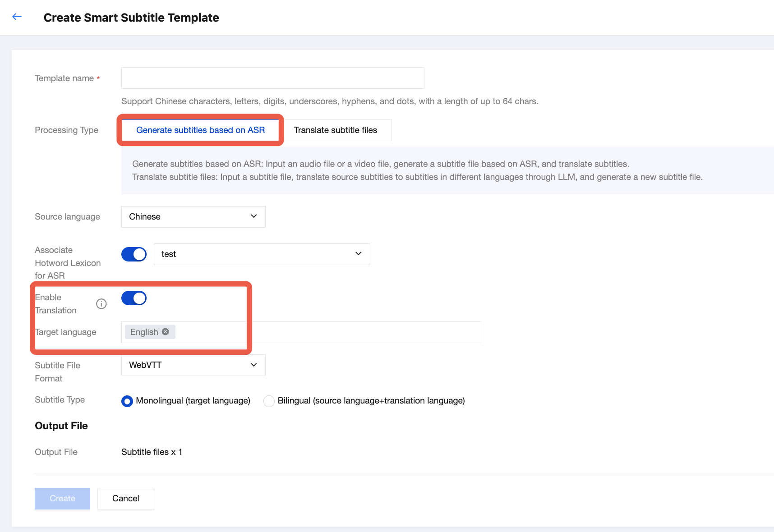Viewport: 774px width, 532px height.
Task: Click the Subtitle File Format chevron arrow
Action: 254,365
